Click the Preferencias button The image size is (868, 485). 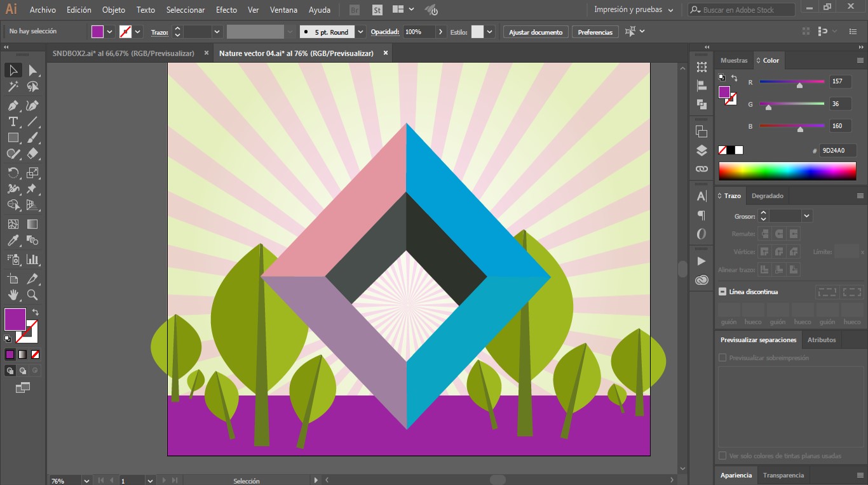pyautogui.click(x=595, y=32)
